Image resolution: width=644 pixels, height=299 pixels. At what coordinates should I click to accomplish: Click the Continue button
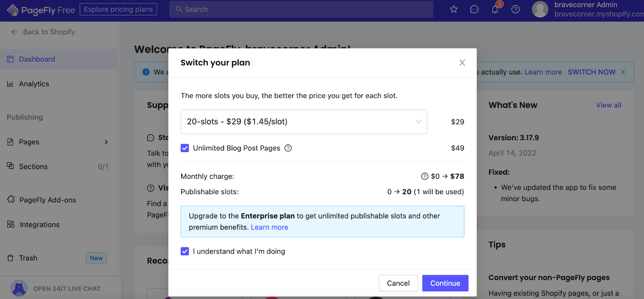click(x=445, y=283)
